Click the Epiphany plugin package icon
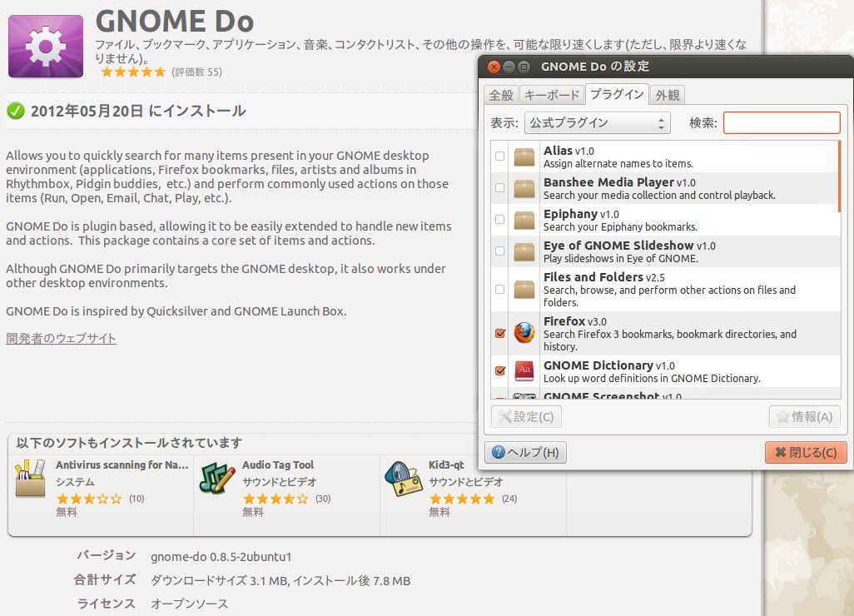Viewport: 854px width, 616px height. (524, 220)
